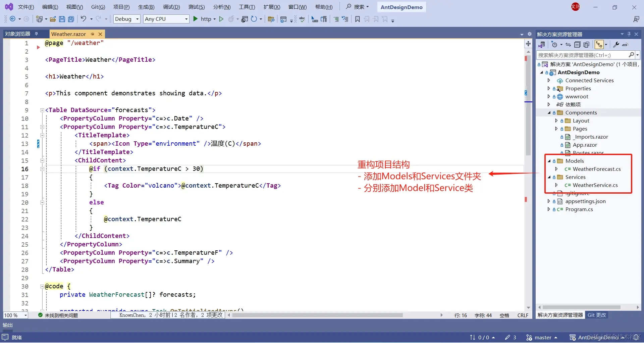Collapse the Models folder node
The height and width of the screenshot is (343, 644).
[x=549, y=161]
